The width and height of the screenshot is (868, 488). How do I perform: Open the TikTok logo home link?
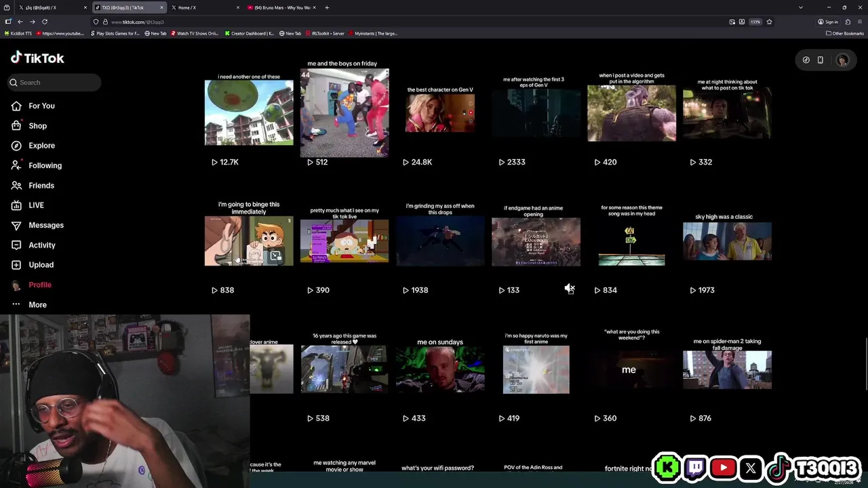(37, 58)
